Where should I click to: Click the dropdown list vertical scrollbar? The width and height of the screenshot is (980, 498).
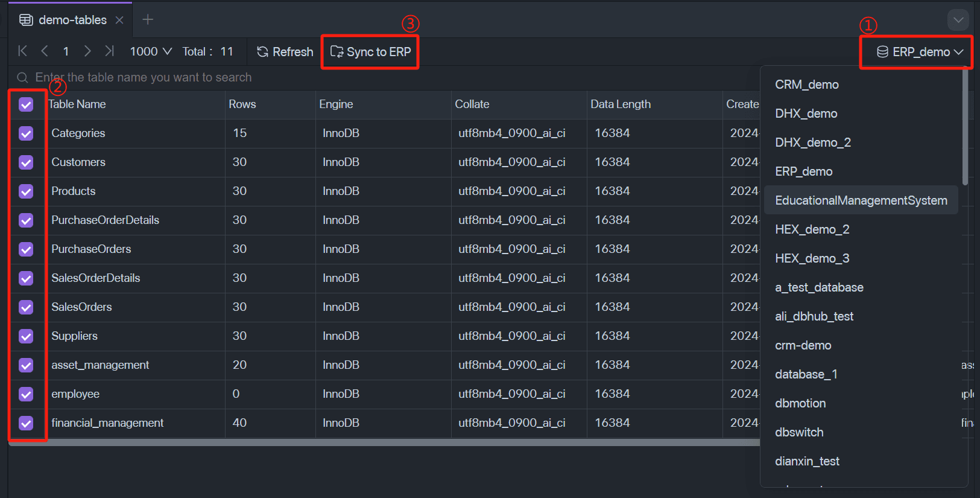pos(965,128)
